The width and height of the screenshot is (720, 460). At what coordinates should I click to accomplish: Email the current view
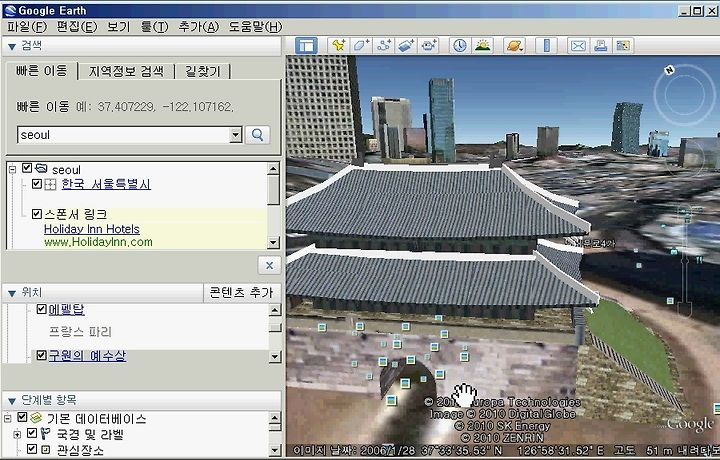[x=578, y=45]
